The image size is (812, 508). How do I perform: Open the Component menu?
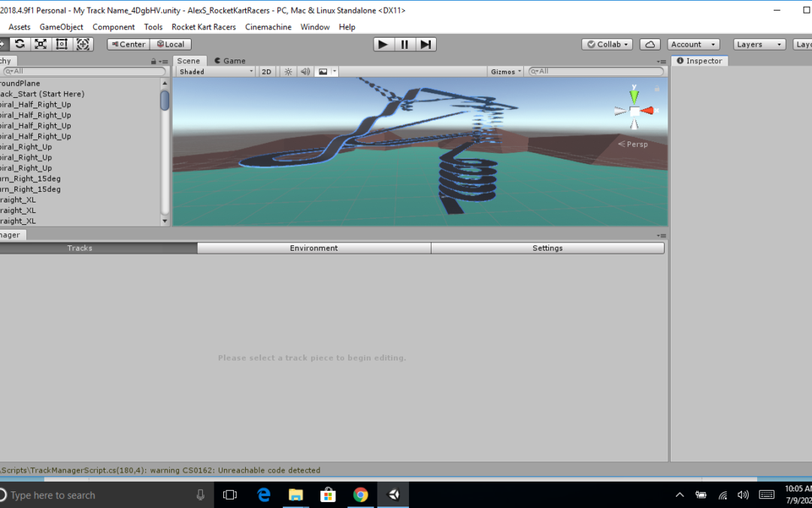(114, 27)
